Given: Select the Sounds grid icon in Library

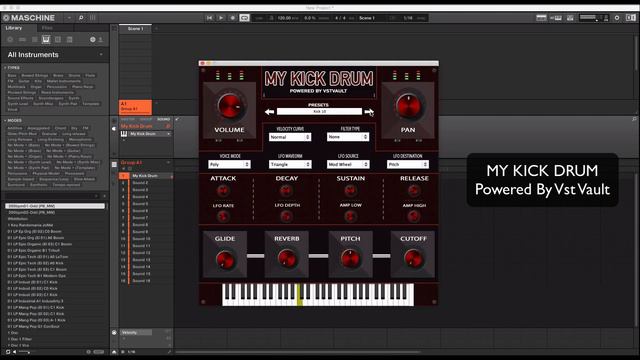Looking at the screenshot, I should (x=34, y=40).
